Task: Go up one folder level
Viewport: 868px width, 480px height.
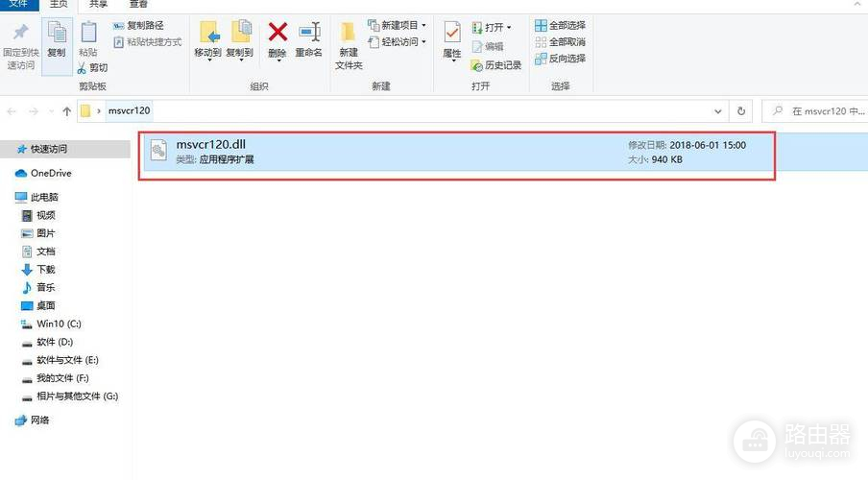Action: click(67, 111)
